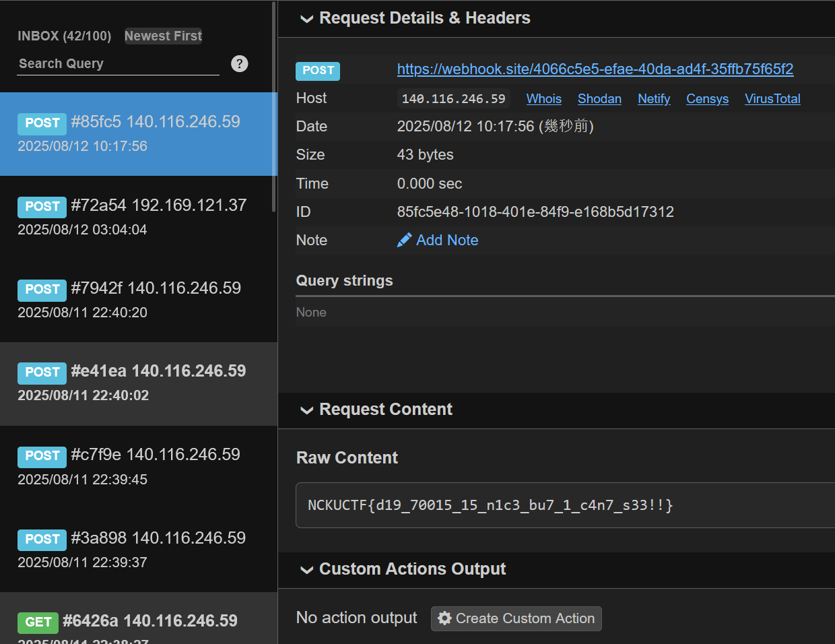Viewport: 835px width, 644px height.
Task: Focus the Search Query input field
Action: (118, 64)
